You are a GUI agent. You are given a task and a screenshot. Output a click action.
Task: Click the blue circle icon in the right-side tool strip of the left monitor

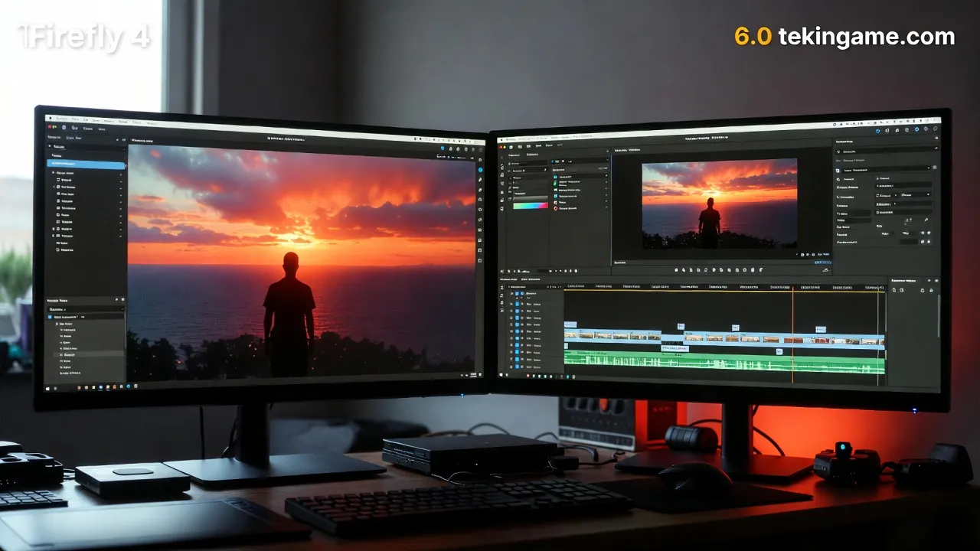[480, 170]
